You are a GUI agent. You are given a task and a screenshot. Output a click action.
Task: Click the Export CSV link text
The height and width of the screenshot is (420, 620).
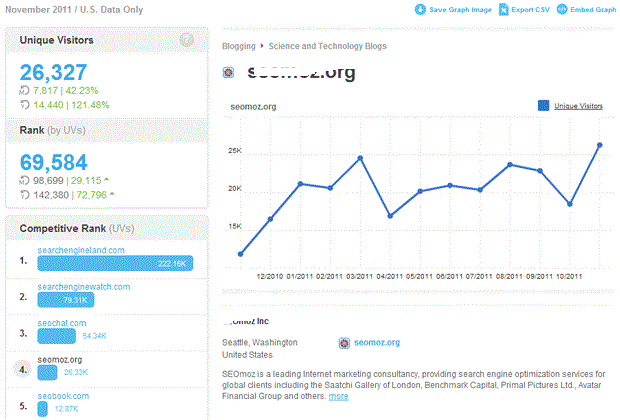(x=530, y=9)
